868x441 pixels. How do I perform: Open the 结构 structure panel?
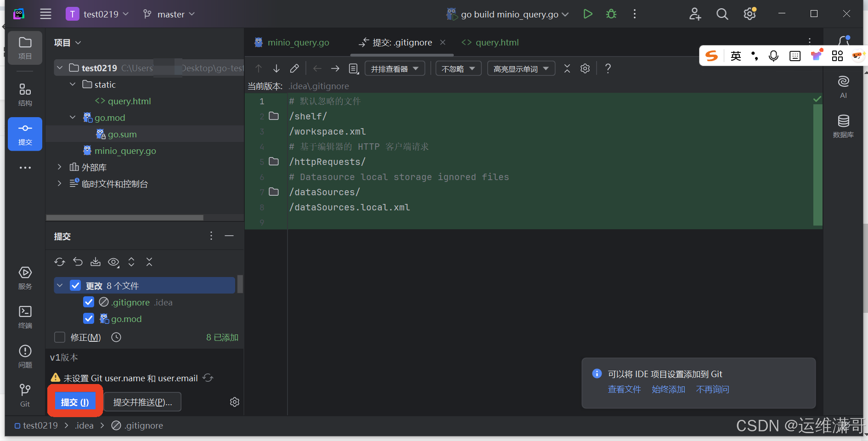[x=25, y=95]
